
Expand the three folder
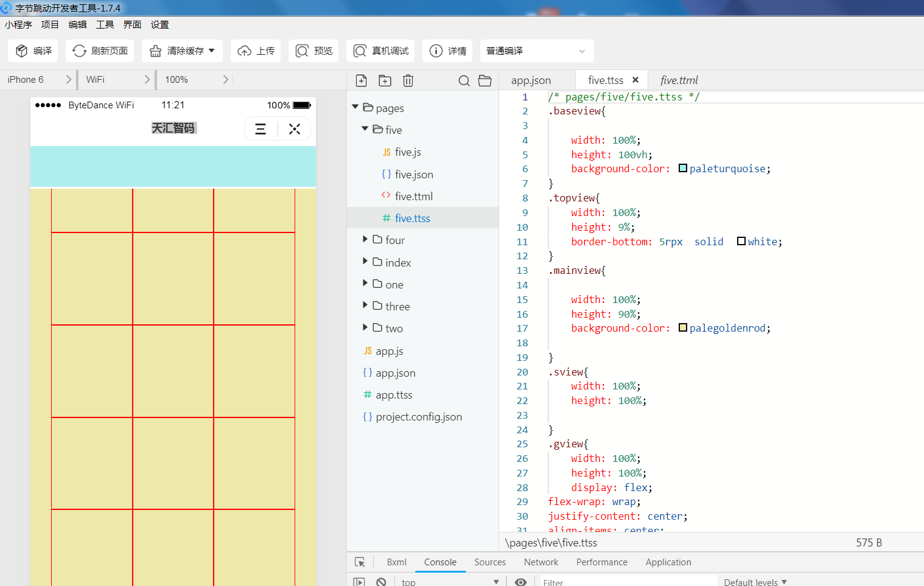click(365, 305)
